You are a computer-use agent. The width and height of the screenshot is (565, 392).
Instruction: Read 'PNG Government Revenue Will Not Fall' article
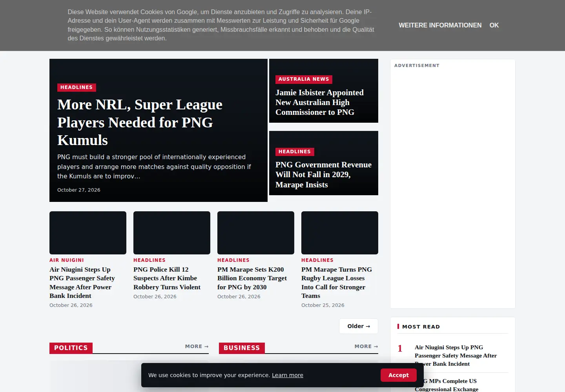(x=323, y=175)
